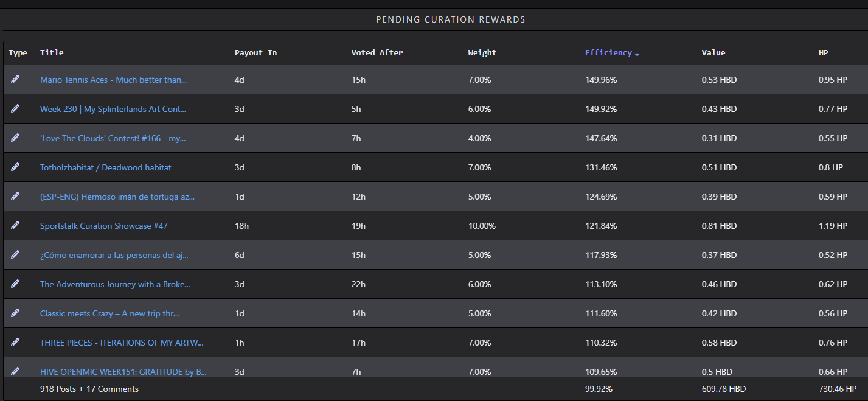
Task: Sort table by Payout In column
Action: 255,53
